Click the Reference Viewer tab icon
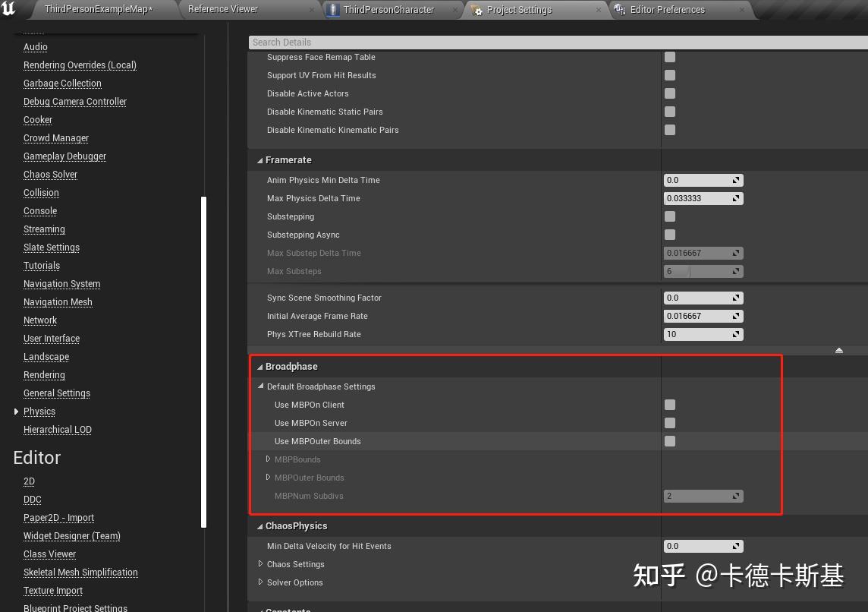868x612 pixels. [184, 9]
